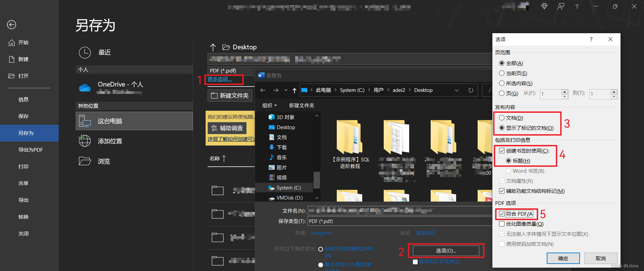Image resolution: width=644 pixels, height=271 pixels.
Task: Click 新建文件夹 in the dialog toolbar
Action: click(x=302, y=105)
